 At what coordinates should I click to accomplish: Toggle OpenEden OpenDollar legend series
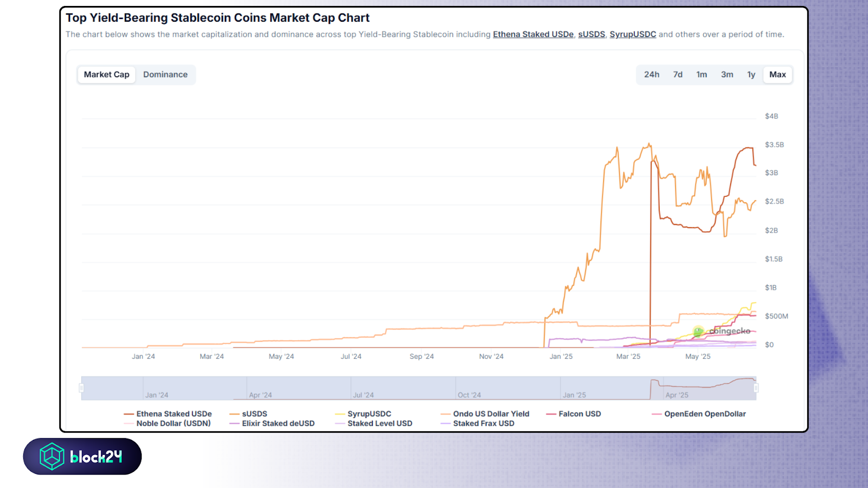(699, 414)
